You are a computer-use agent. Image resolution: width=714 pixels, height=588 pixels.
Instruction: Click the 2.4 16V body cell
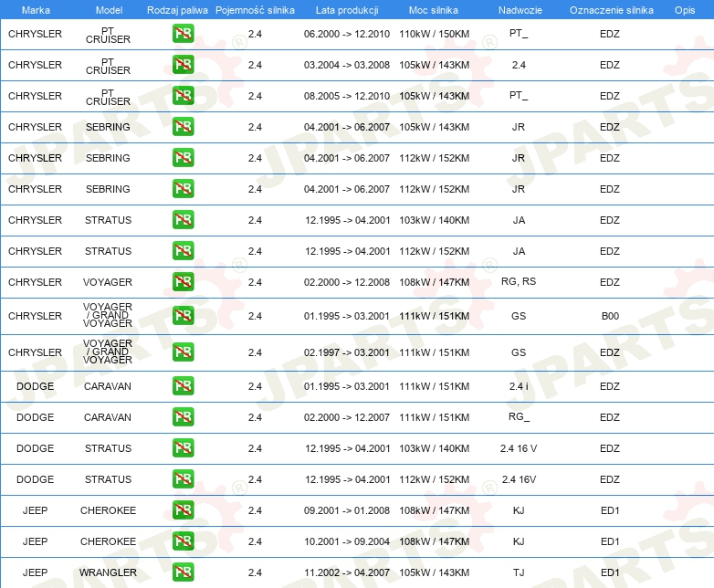pyautogui.click(x=519, y=479)
